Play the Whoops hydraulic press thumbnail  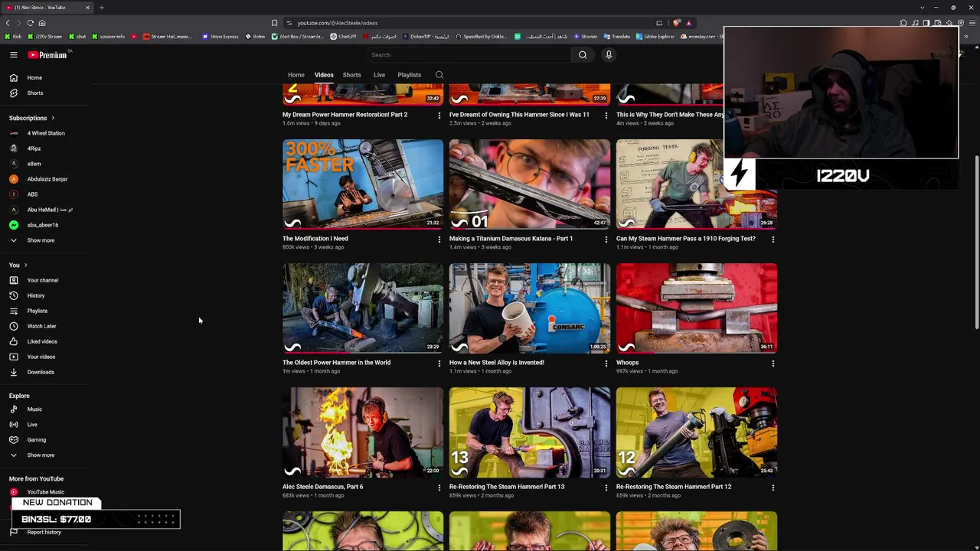pos(697,308)
